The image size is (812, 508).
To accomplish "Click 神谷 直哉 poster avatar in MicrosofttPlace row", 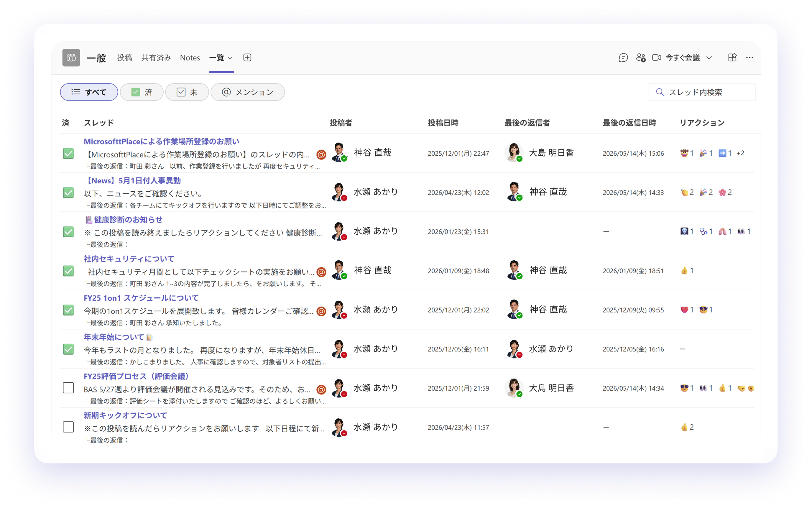I will pos(339,152).
